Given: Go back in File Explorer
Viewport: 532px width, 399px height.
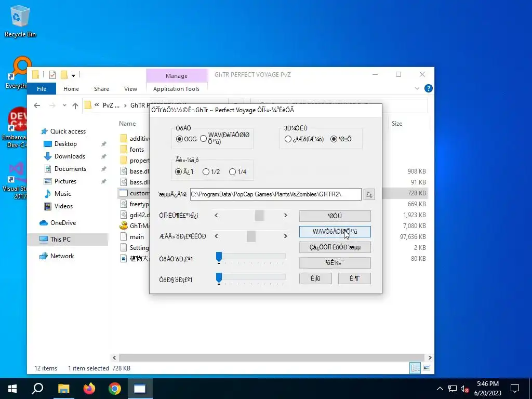Looking at the screenshot, I should click(37, 105).
